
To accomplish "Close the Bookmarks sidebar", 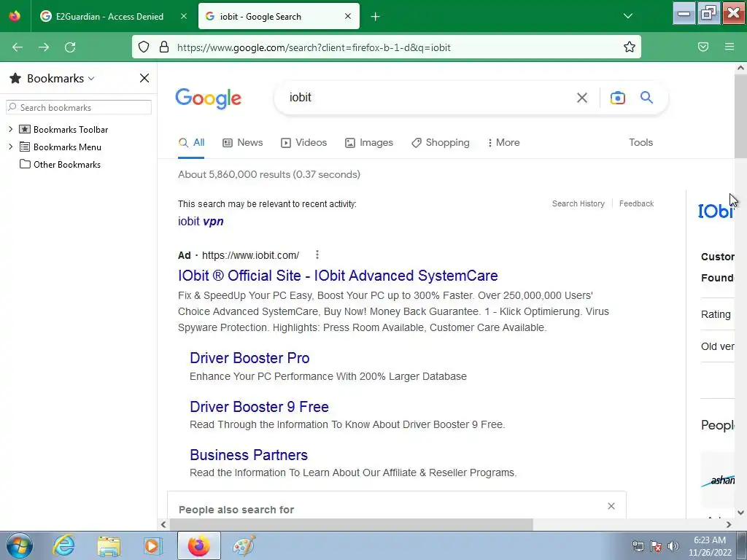I will coord(144,78).
